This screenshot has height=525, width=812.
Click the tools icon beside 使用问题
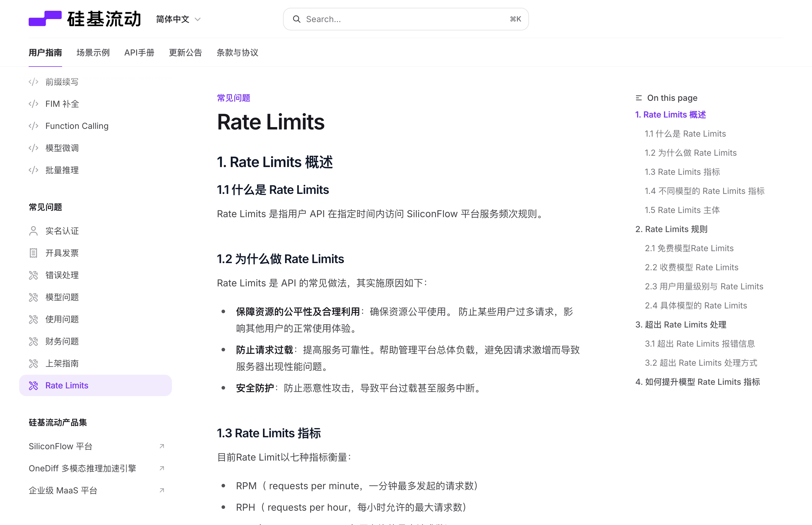click(x=33, y=319)
